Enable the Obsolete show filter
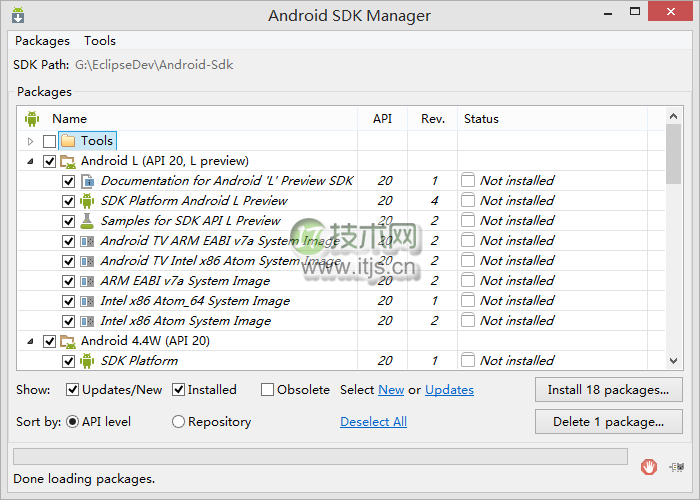This screenshot has width=700, height=500. point(267,390)
